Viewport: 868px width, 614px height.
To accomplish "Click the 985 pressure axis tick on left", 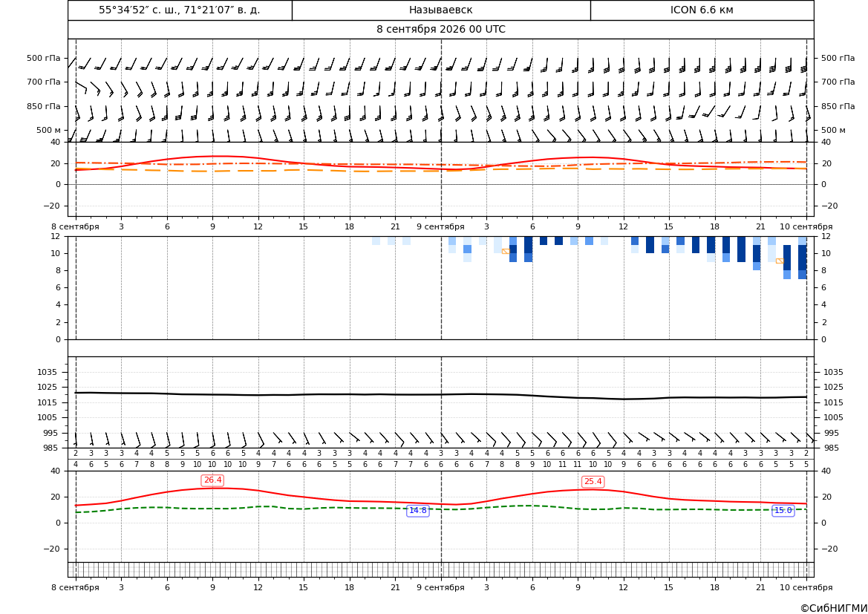I will pos(53,448).
